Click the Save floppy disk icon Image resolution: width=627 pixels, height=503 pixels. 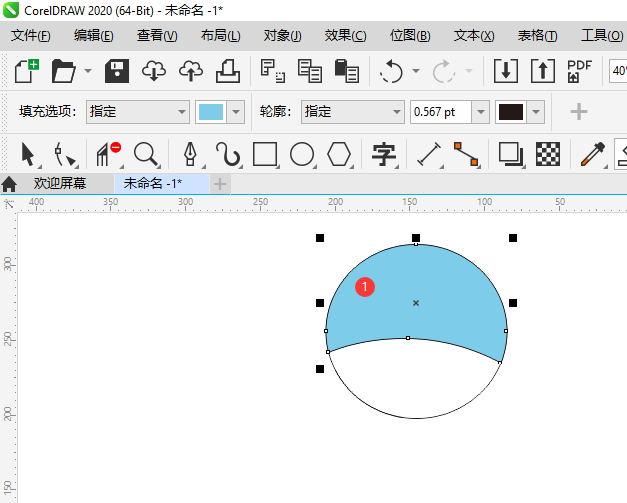118,71
